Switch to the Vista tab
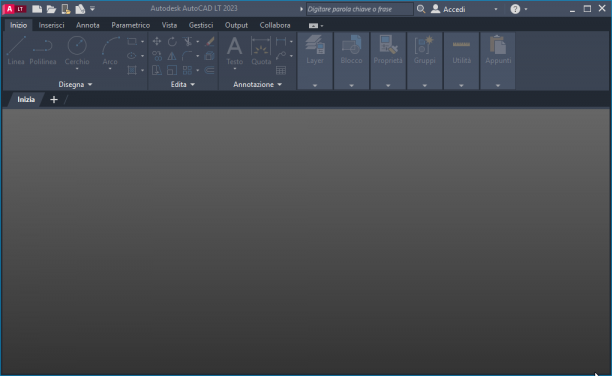The image size is (612, 376). tap(169, 25)
